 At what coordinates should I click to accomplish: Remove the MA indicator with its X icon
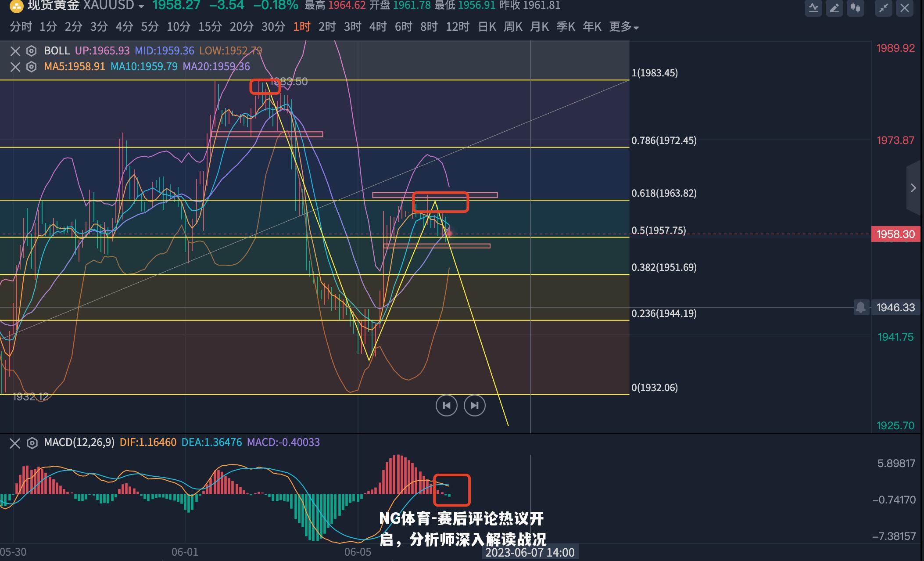(x=15, y=67)
